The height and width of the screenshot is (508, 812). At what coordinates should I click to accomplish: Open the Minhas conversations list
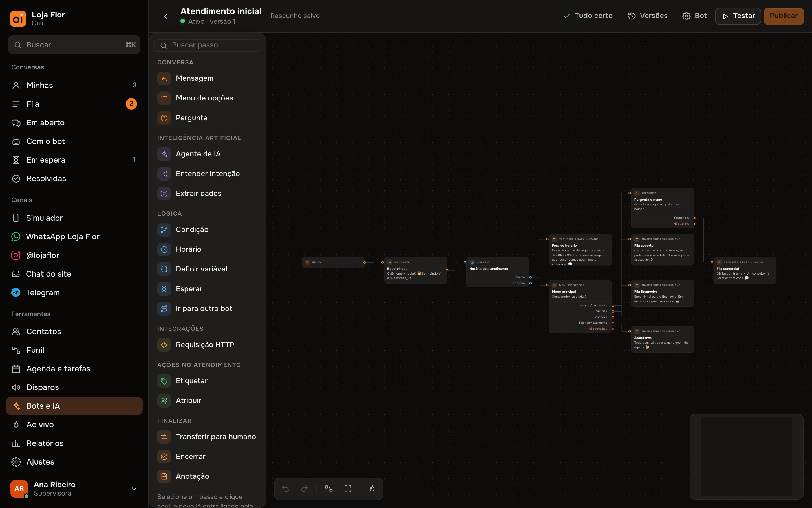tap(74, 85)
